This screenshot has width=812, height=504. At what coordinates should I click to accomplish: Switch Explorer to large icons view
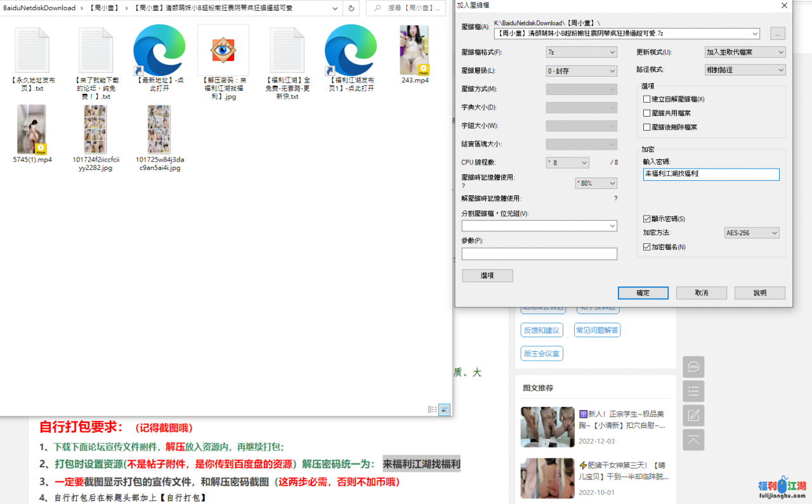445,410
